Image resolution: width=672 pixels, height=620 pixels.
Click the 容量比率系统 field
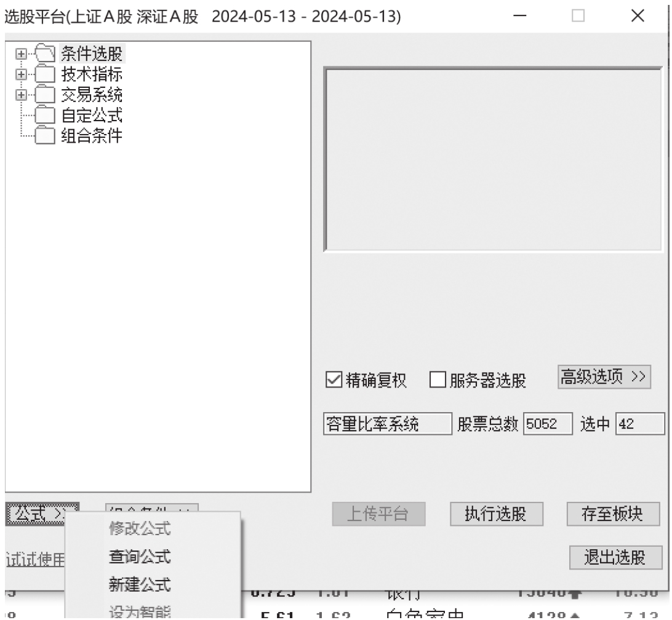388,424
